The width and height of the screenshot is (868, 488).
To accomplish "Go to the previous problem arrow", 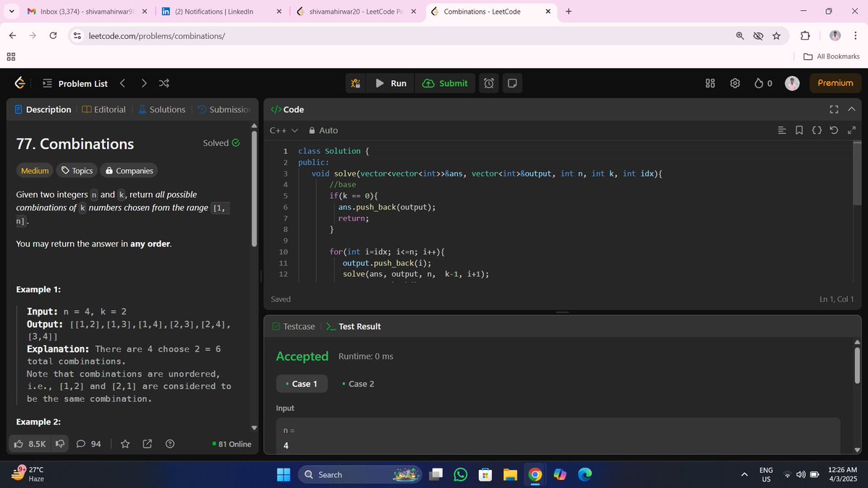I will [122, 83].
